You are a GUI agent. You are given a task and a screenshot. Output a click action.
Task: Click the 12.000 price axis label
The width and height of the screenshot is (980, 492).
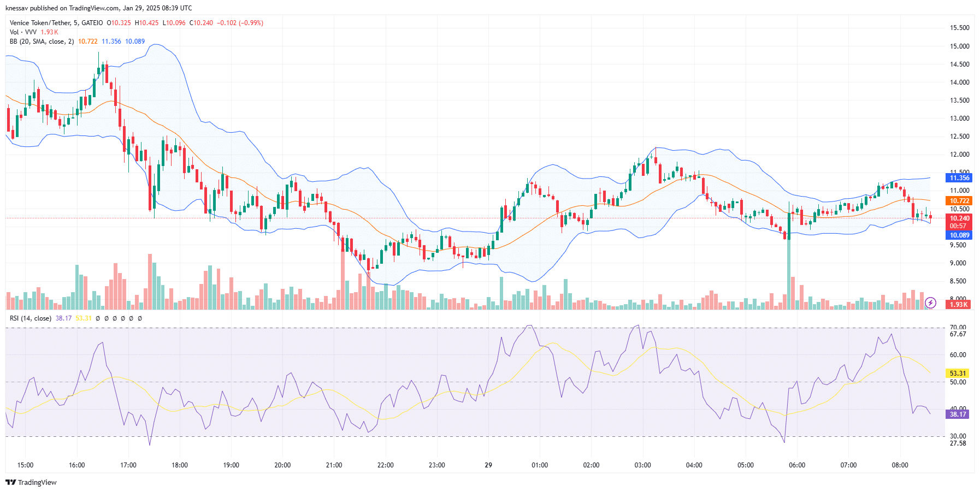tap(959, 155)
